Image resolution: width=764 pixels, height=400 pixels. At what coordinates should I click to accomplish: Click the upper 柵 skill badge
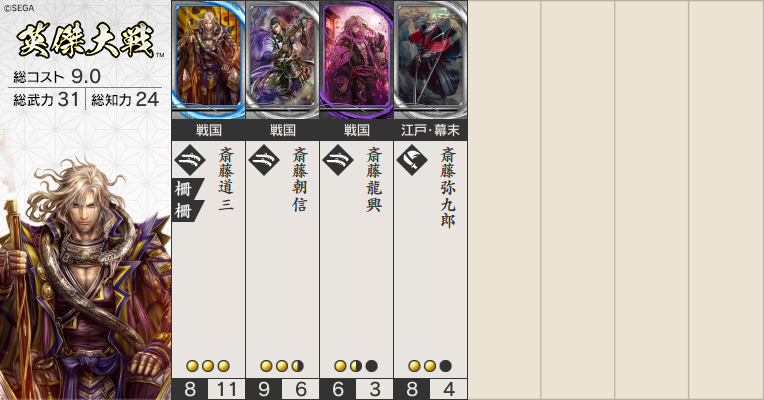(x=187, y=189)
